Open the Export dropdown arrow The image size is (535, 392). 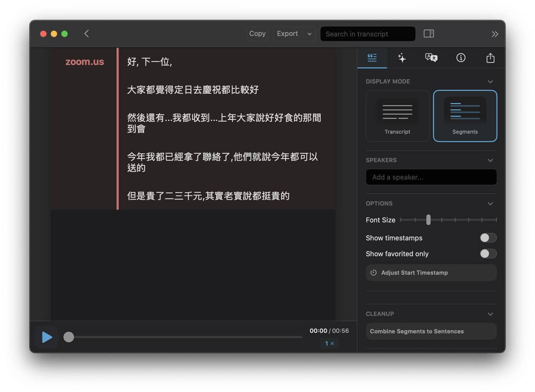[309, 34]
